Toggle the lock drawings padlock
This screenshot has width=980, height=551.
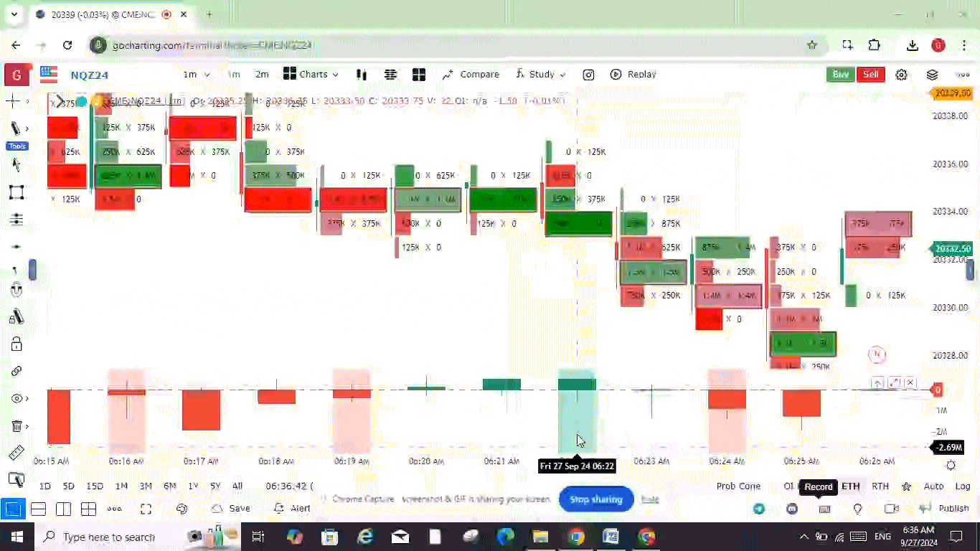pos(16,344)
